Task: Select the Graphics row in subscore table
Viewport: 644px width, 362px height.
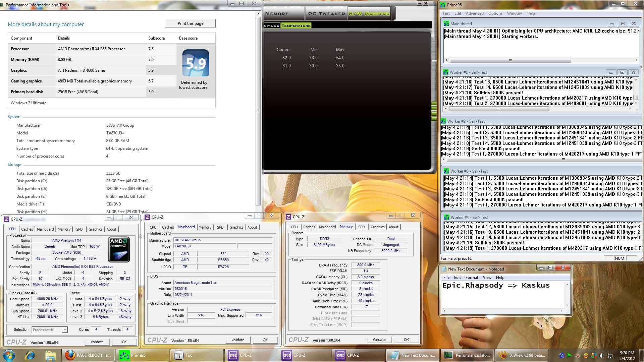Action: [92, 70]
